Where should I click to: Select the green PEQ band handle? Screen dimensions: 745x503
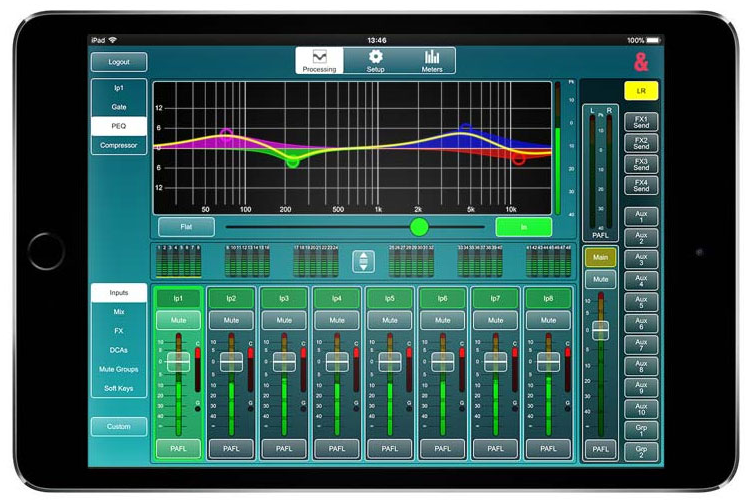pos(293,162)
